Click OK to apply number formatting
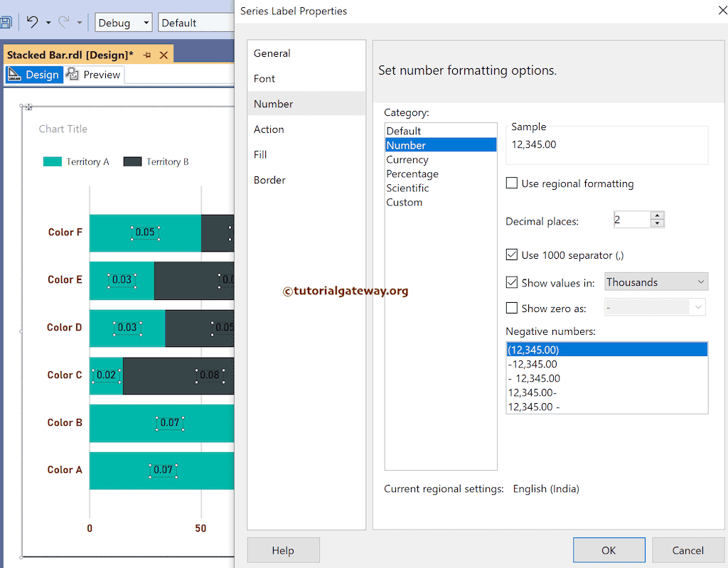The image size is (728, 568). [609, 550]
